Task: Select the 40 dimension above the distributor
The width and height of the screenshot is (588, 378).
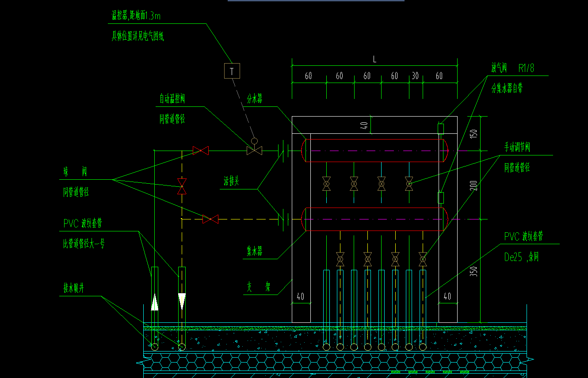Action: pyautogui.click(x=364, y=125)
